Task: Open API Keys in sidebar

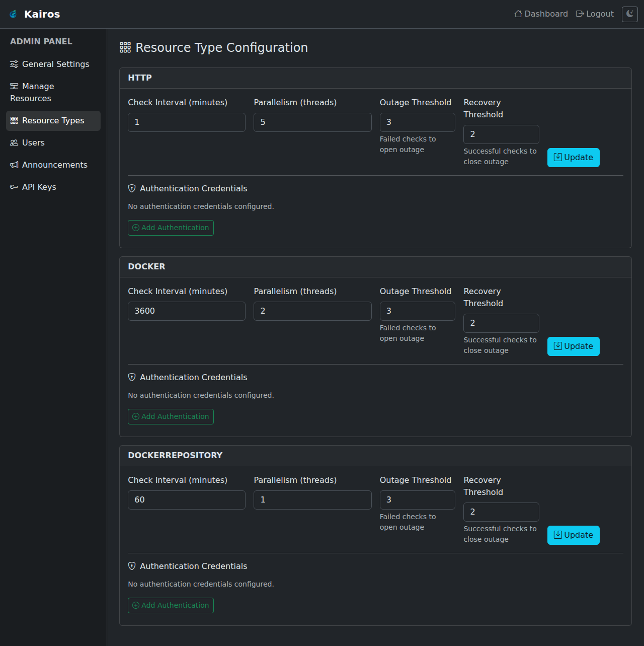Action: click(53, 187)
